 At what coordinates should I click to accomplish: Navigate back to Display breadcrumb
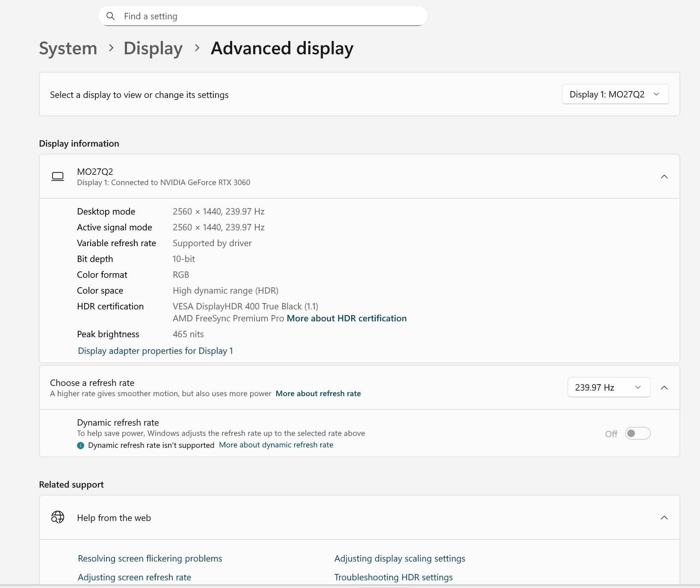[153, 48]
